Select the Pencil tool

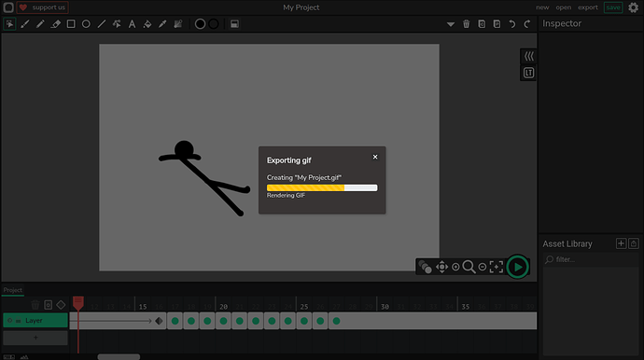(40, 24)
